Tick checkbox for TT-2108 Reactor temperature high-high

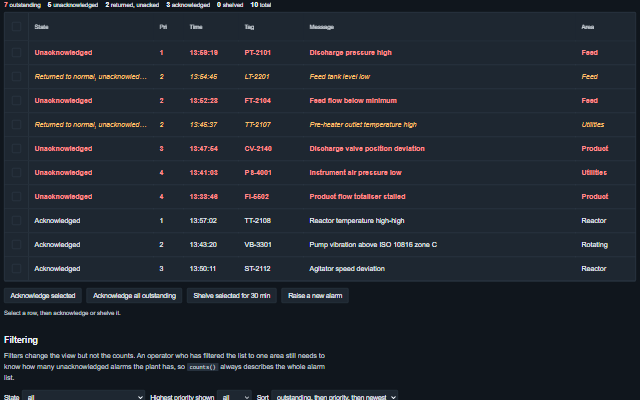[16, 220]
